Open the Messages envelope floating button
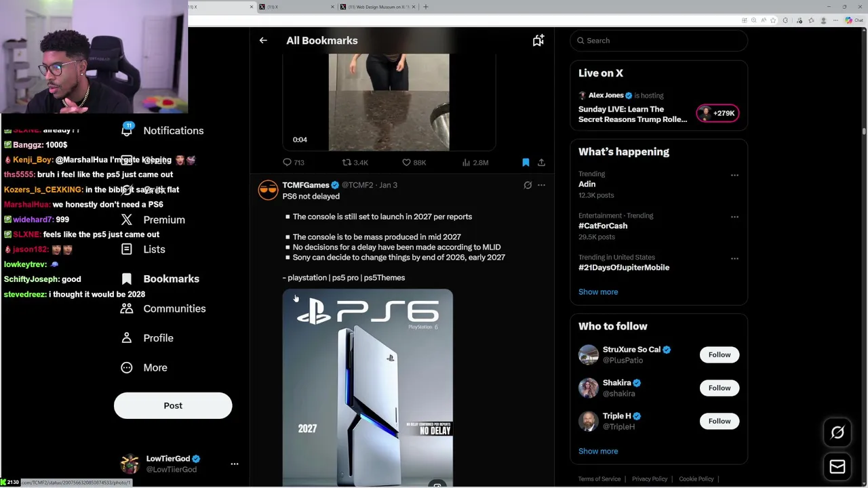 point(837,466)
